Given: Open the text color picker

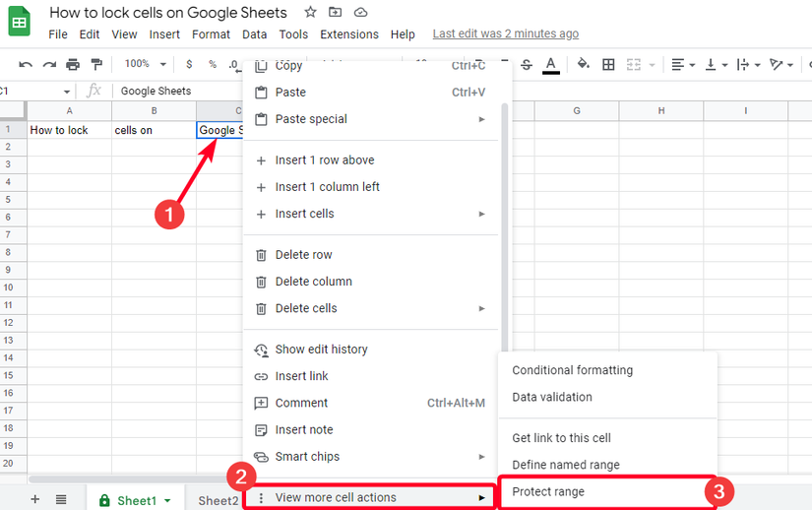Looking at the screenshot, I should click(x=551, y=65).
